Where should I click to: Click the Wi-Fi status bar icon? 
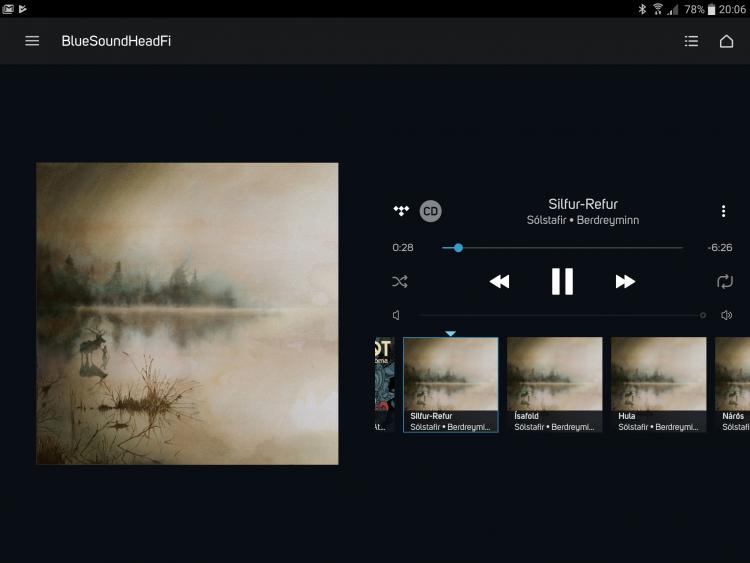(x=658, y=9)
